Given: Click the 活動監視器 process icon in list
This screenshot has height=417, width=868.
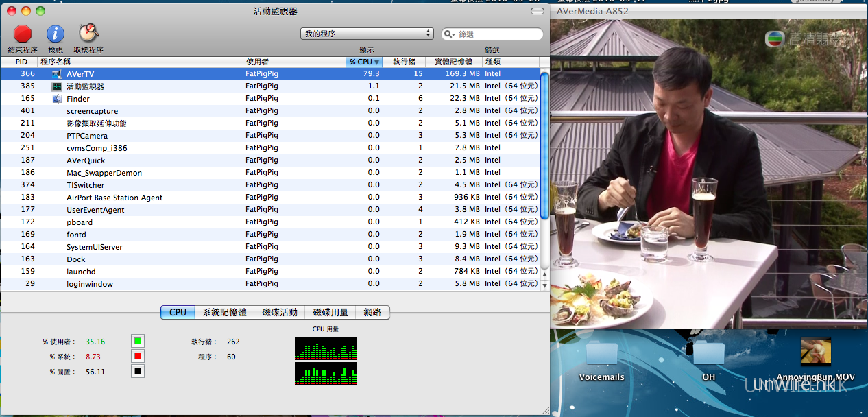Looking at the screenshot, I should [57, 86].
